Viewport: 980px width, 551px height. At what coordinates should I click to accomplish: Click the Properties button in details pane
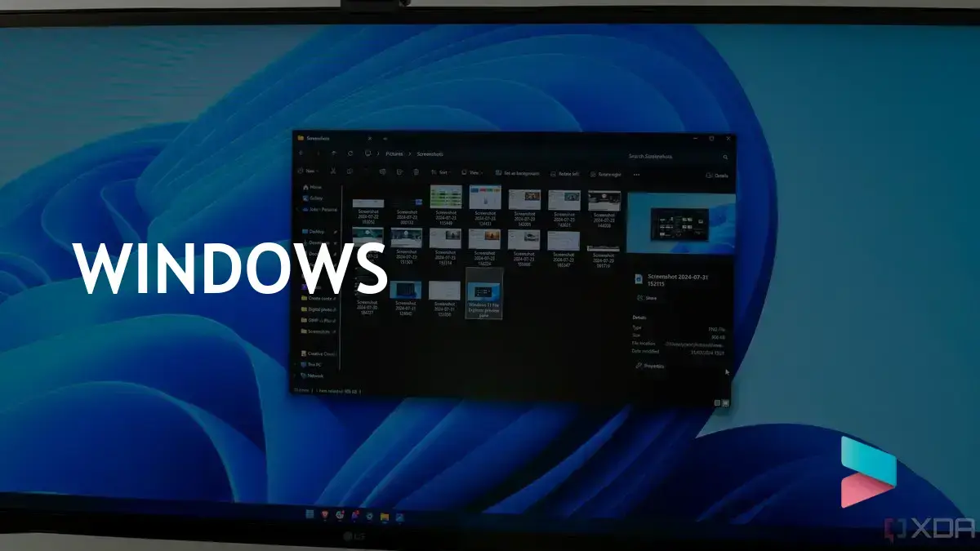coord(650,366)
